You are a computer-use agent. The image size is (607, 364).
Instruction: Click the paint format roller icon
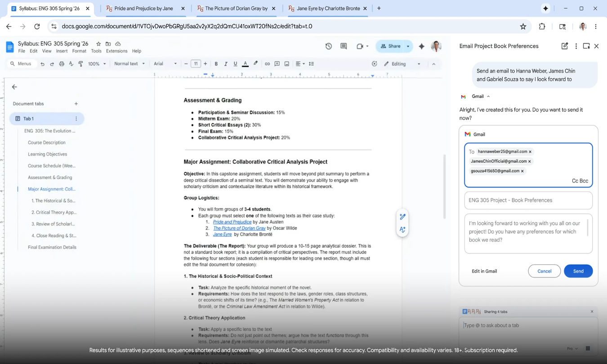point(80,64)
